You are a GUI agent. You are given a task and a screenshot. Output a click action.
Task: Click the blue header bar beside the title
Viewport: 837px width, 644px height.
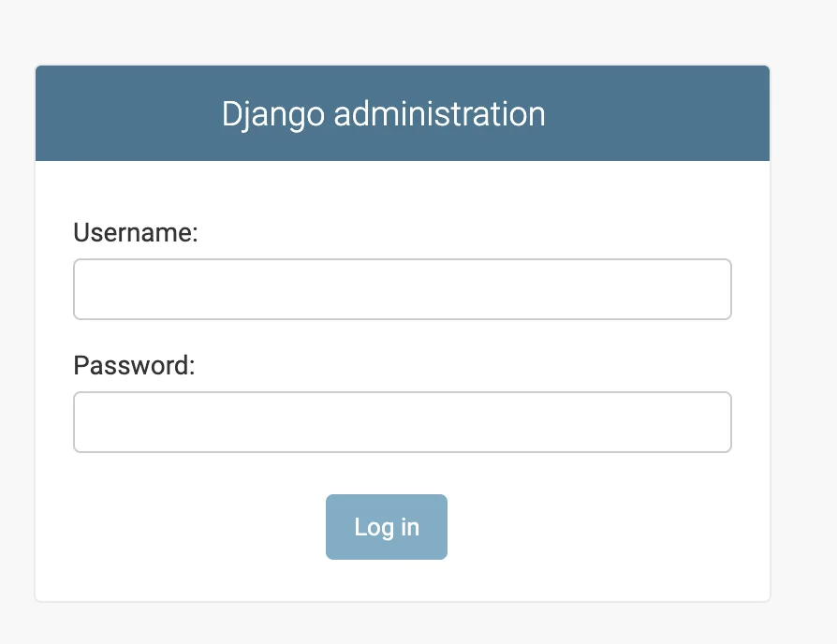pos(674,114)
